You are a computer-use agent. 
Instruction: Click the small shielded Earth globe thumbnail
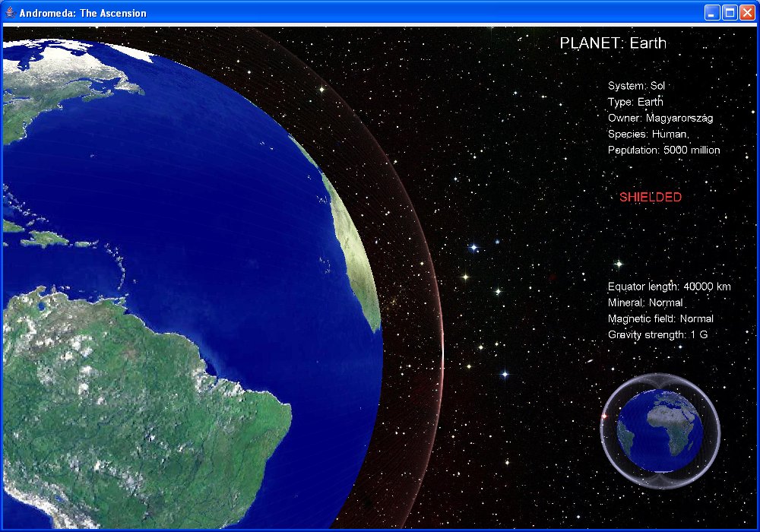tap(658, 430)
